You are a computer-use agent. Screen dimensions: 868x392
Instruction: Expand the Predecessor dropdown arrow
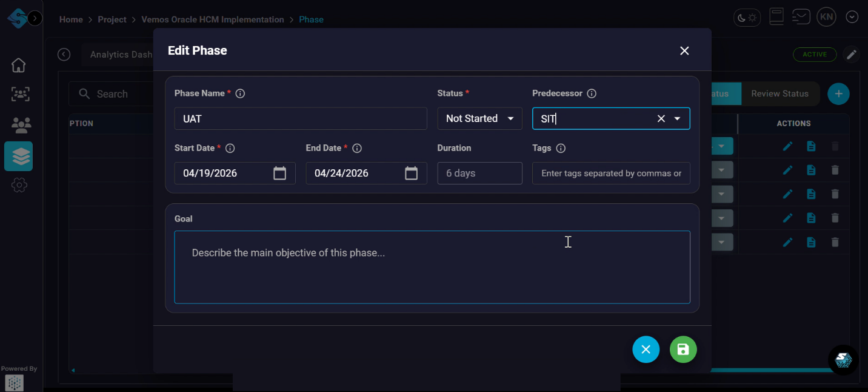pos(678,118)
